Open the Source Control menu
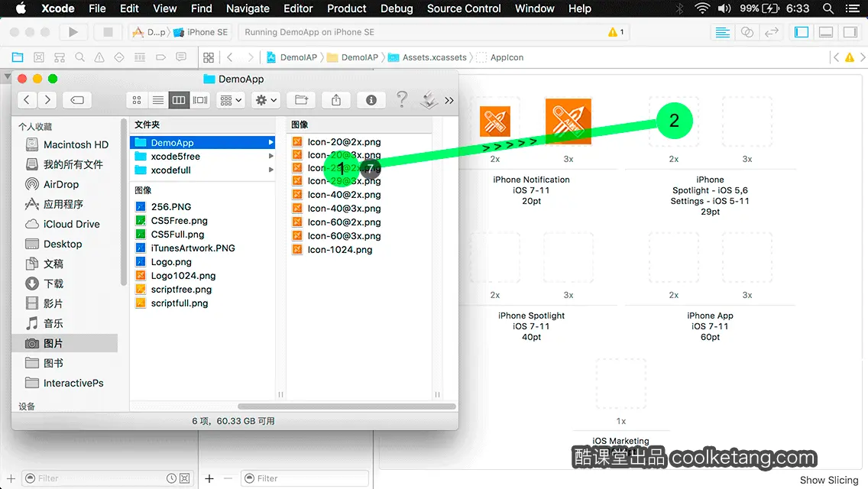868x489 pixels. click(464, 8)
